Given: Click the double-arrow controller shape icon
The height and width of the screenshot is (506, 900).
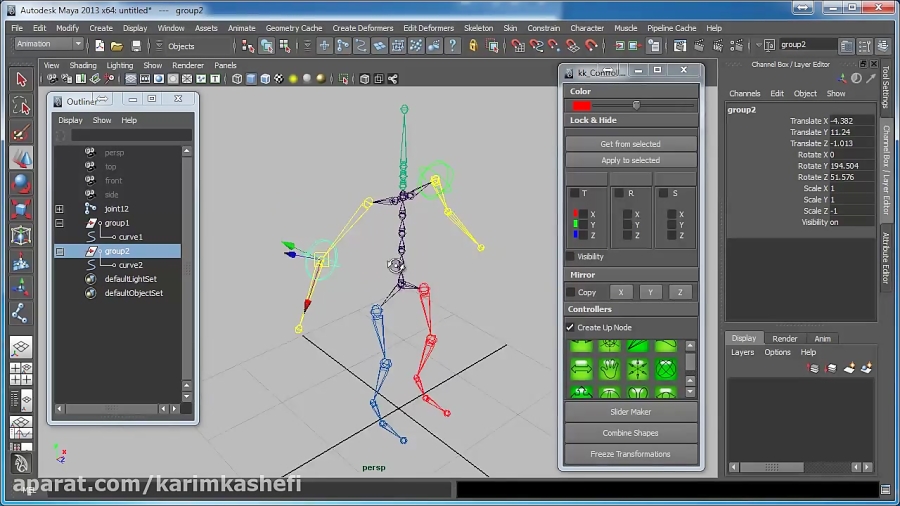Looking at the screenshot, I should coord(581,369).
